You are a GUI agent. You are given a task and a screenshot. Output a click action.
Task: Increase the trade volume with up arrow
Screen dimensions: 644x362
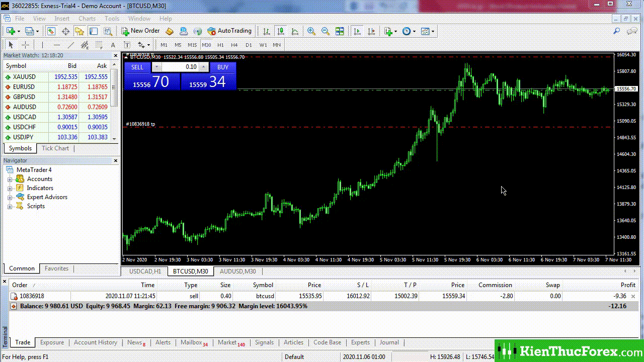[204, 67]
